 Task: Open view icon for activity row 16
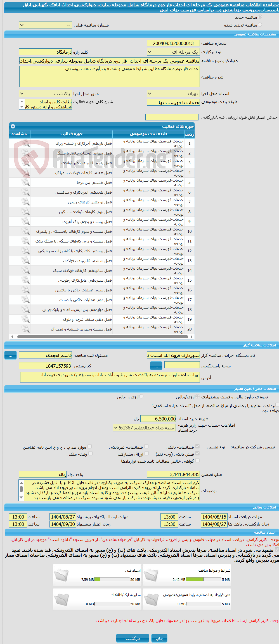click(25, 290)
